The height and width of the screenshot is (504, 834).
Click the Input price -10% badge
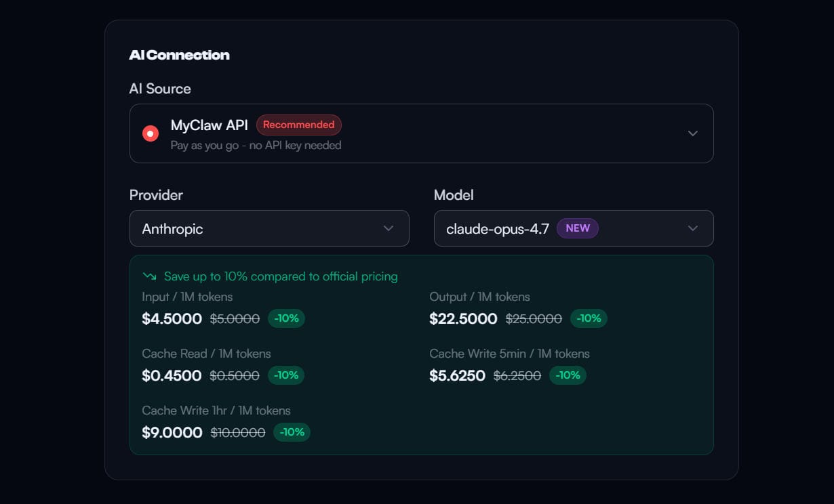[x=286, y=318]
